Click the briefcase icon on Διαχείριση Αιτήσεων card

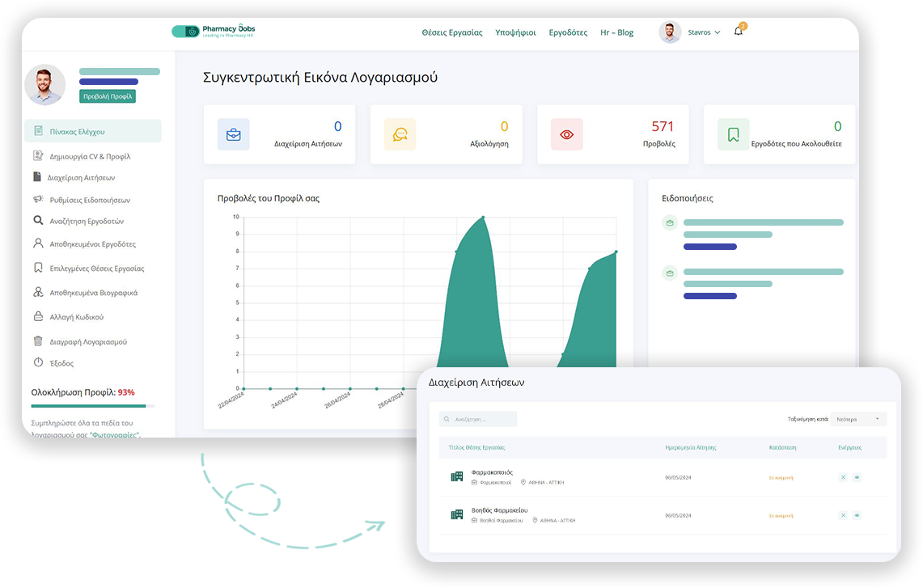[233, 134]
